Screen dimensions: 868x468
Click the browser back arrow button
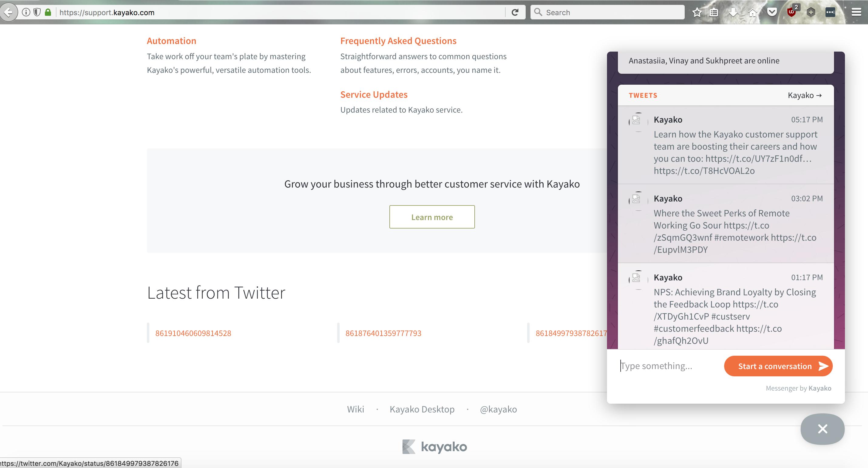[8, 12]
